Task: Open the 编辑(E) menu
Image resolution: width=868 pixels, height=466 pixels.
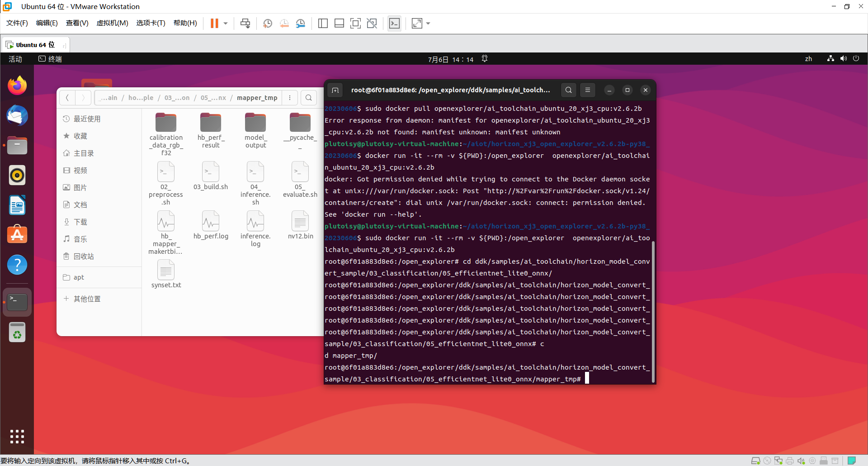Action: [x=47, y=23]
